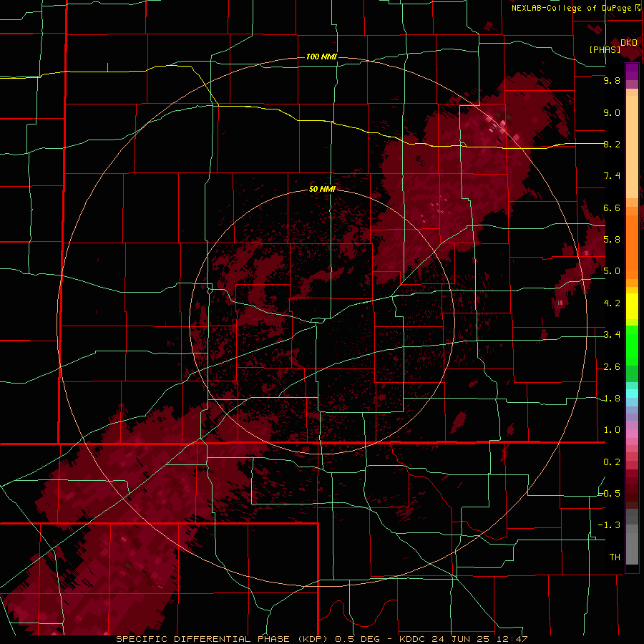The width and height of the screenshot is (644, 644).
Task: Click the 2.6 value on the color scale
Action: (612, 367)
